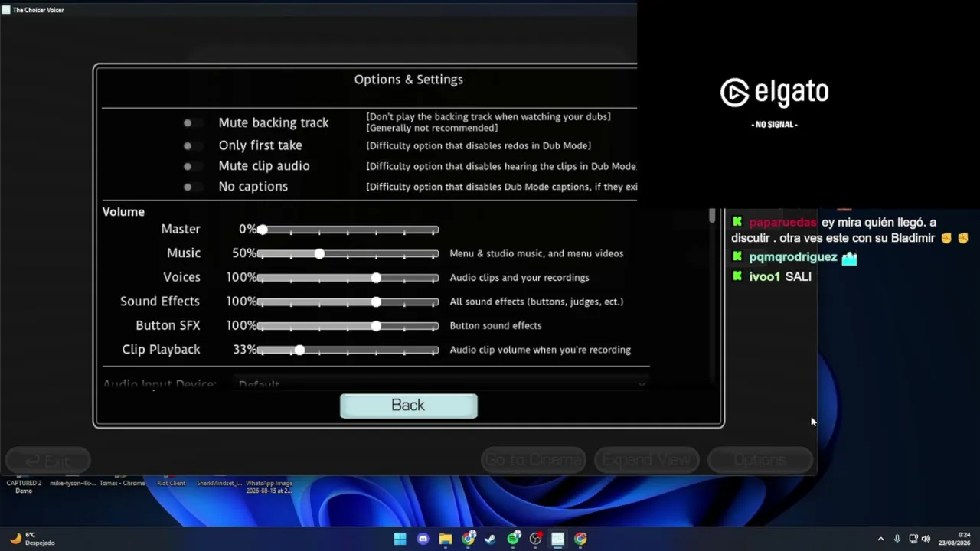
Task: Show hidden system tray icons chevron
Action: point(880,539)
